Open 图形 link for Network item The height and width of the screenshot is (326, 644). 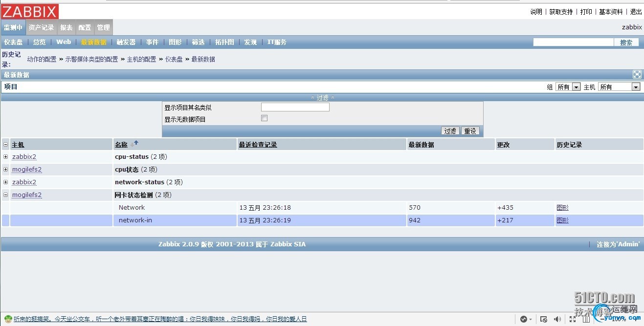pos(562,208)
